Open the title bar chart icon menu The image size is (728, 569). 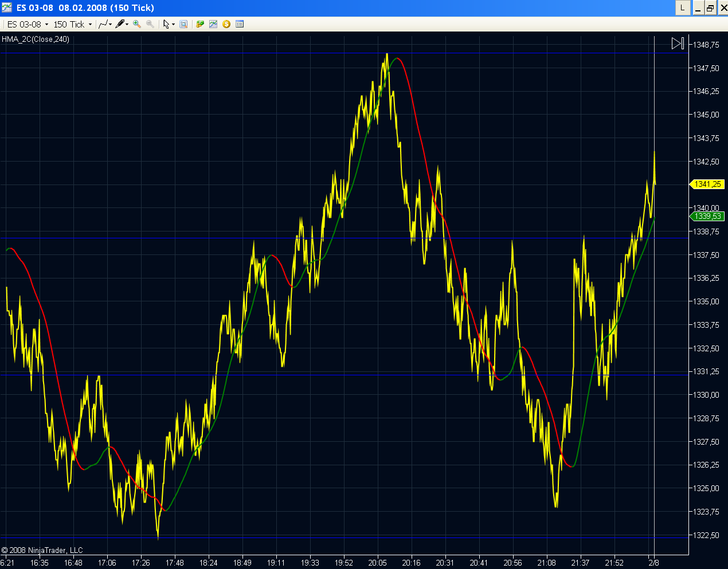(7, 7)
